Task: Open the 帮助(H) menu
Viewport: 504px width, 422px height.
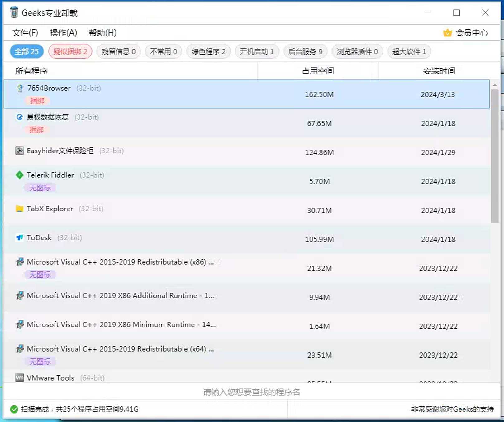Action: [x=102, y=33]
